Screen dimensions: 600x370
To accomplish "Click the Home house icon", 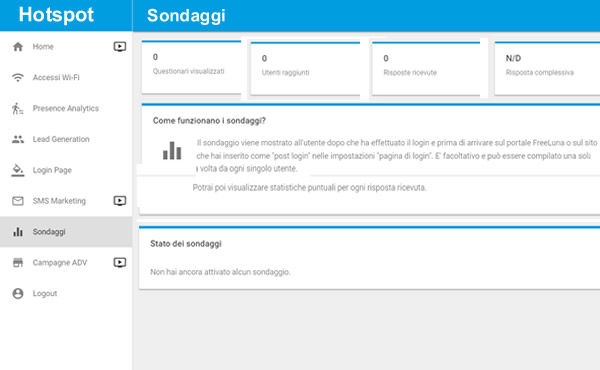I will tap(18, 47).
